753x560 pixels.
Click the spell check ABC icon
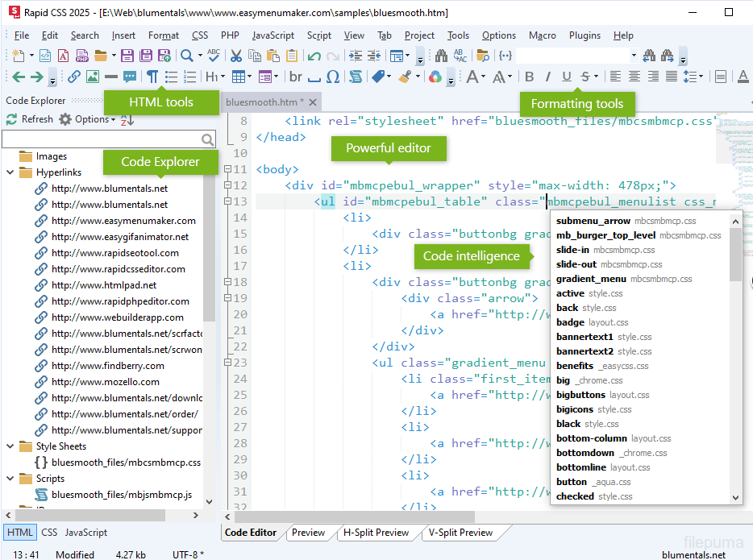(213, 56)
